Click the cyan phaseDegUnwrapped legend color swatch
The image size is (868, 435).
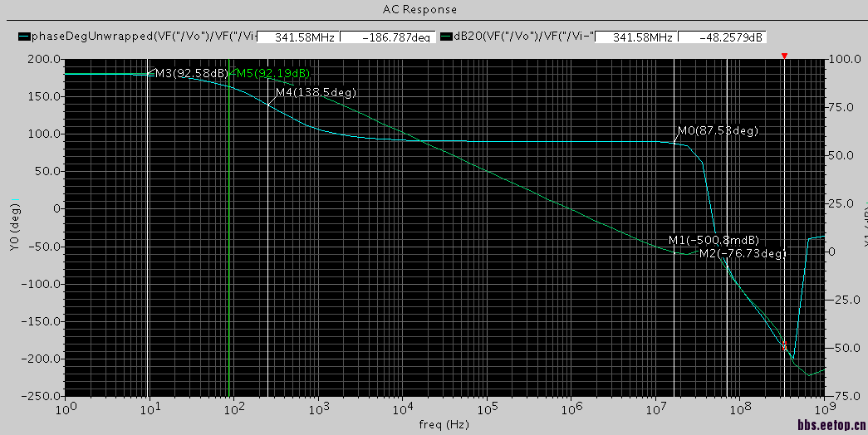(24, 37)
